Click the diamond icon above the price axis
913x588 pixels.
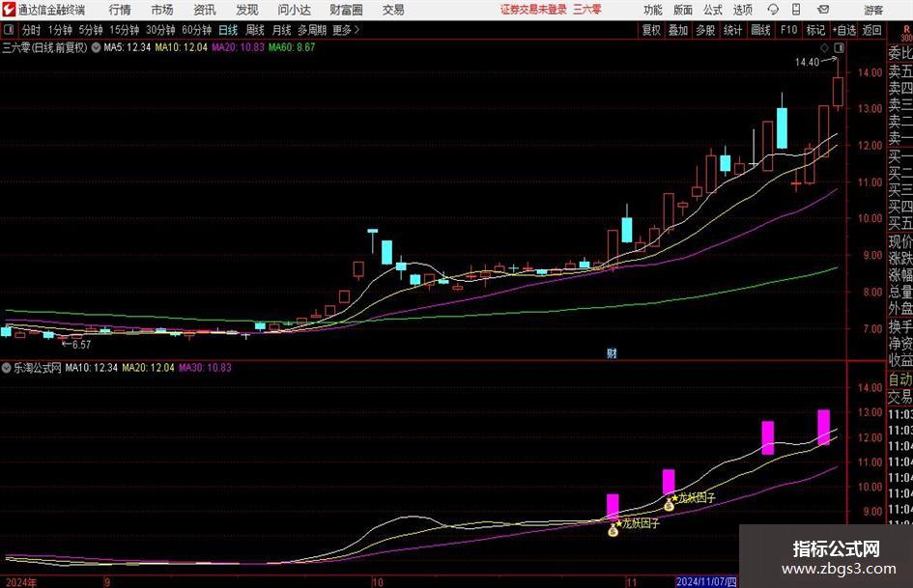pos(824,47)
